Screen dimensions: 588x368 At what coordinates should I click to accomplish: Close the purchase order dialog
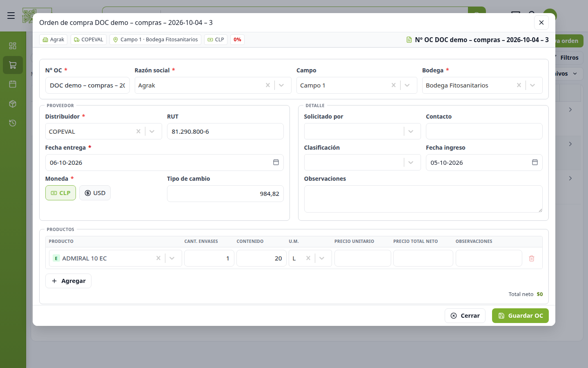point(541,22)
